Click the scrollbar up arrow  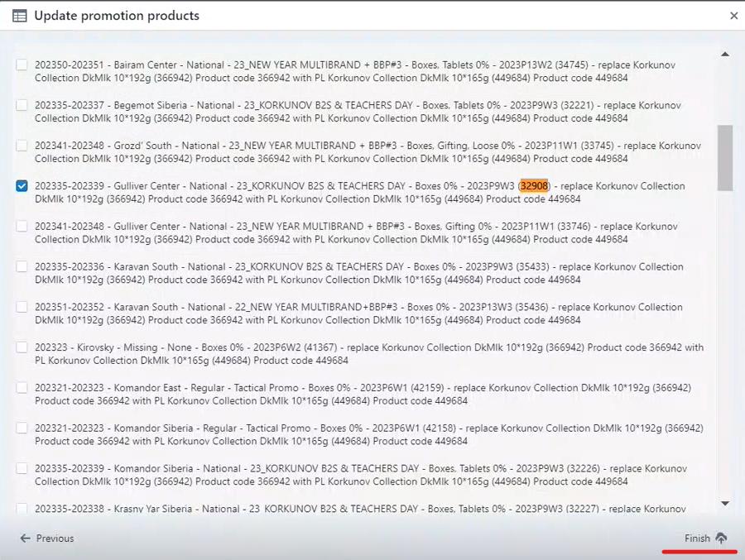725,54
